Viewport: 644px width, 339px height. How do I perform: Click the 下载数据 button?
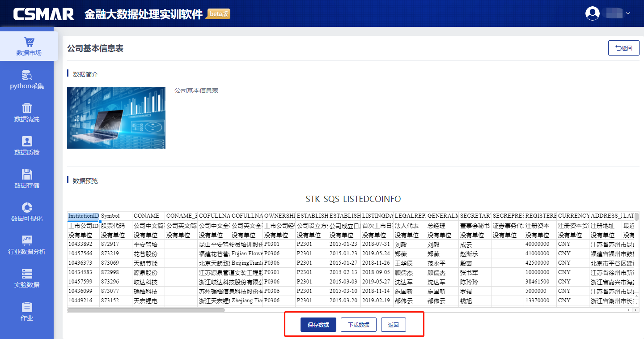358,325
